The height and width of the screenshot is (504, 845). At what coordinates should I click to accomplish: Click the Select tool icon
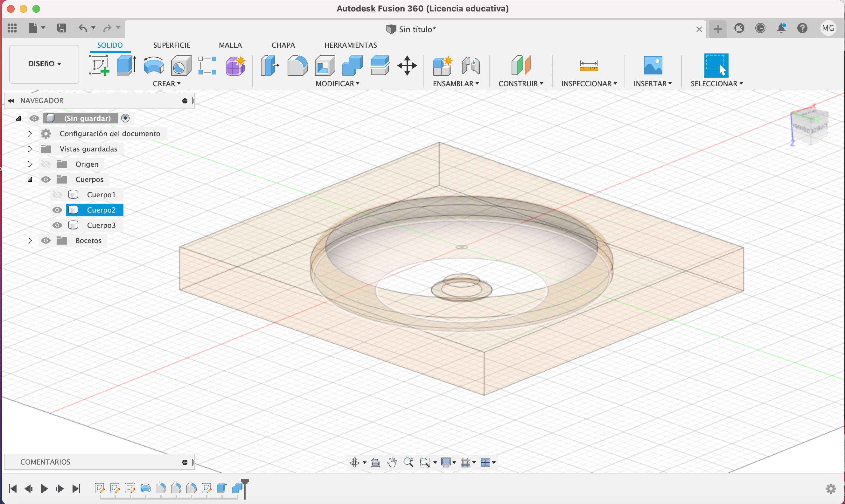click(716, 65)
